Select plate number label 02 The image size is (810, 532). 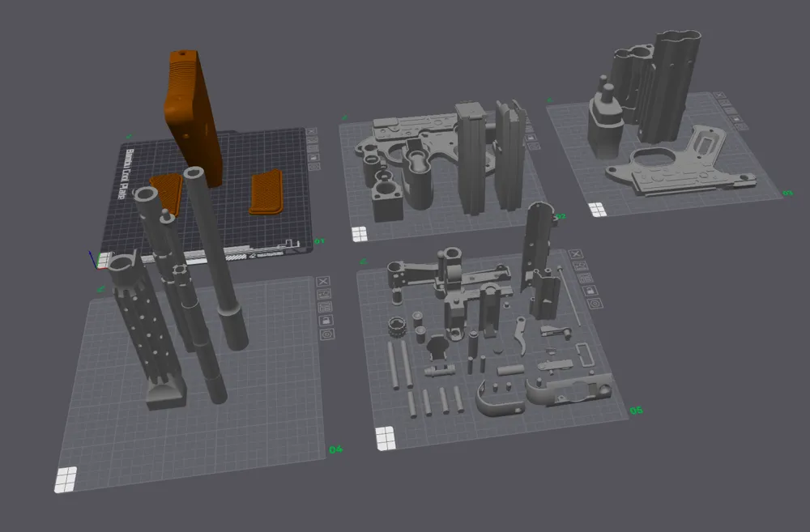[x=561, y=216]
